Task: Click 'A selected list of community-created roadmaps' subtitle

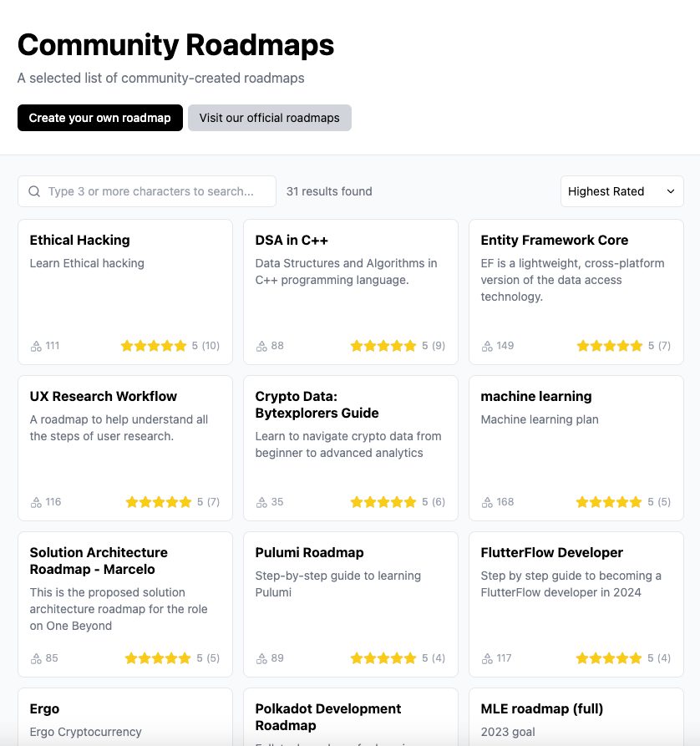Action: click(x=161, y=78)
